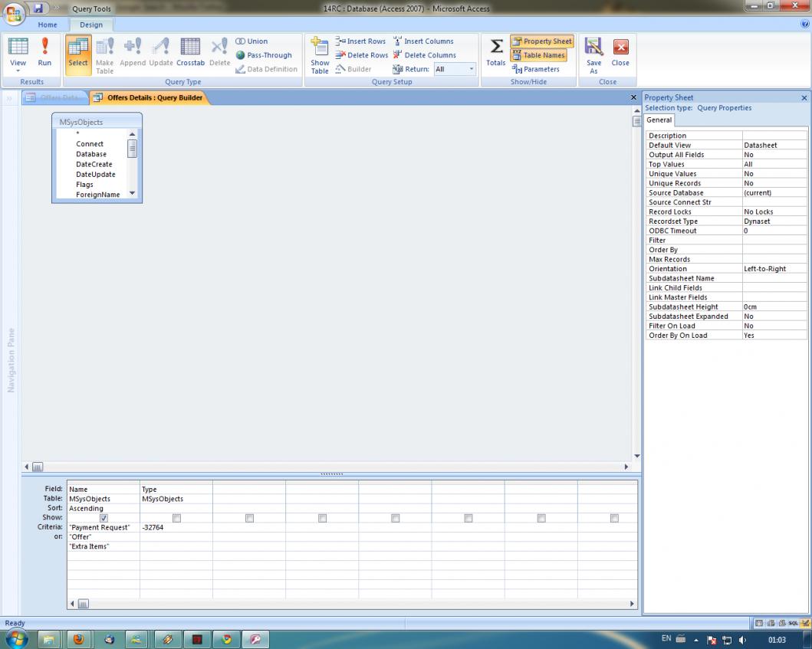Image resolution: width=812 pixels, height=649 pixels.
Task: Check Show box for Type field
Action: pos(176,518)
